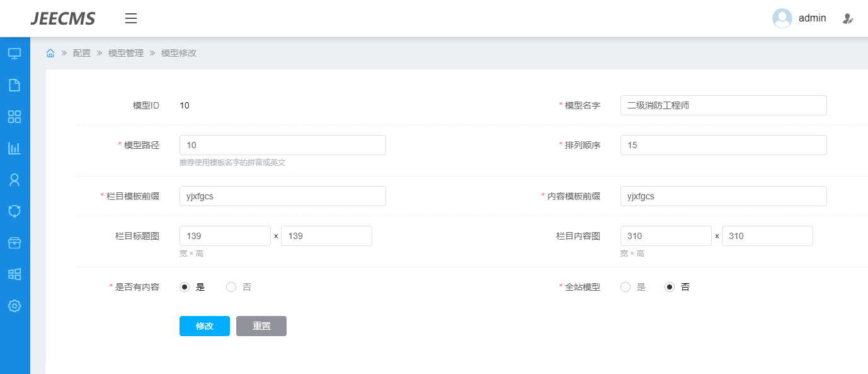Click 配置 in the breadcrumb
Screen dimensions: 868x374
coord(82,53)
